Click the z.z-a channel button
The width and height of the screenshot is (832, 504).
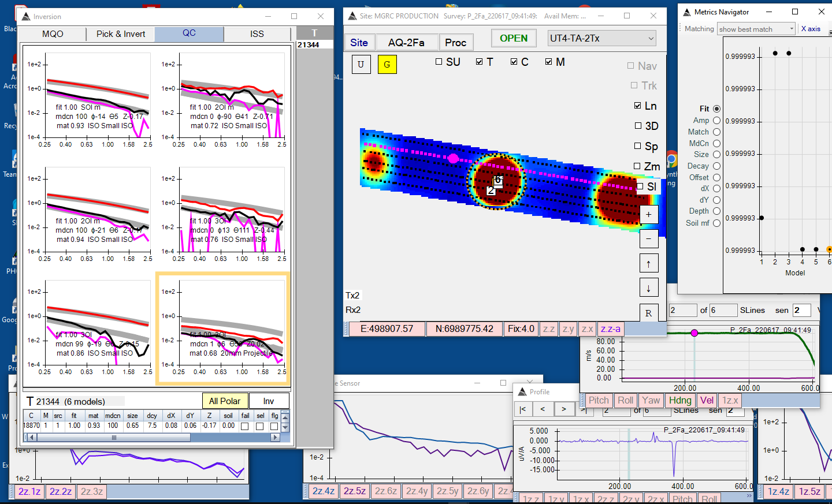tap(611, 328)
